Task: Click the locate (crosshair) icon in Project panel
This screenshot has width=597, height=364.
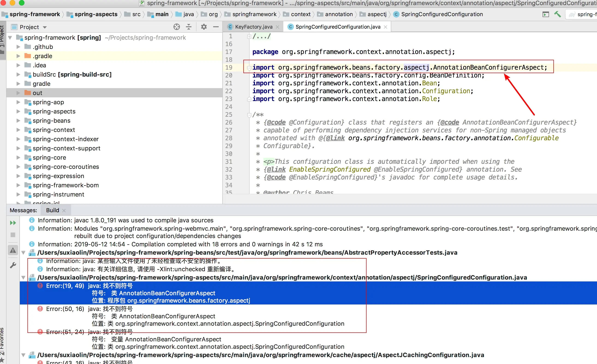Action: (177, 27)
